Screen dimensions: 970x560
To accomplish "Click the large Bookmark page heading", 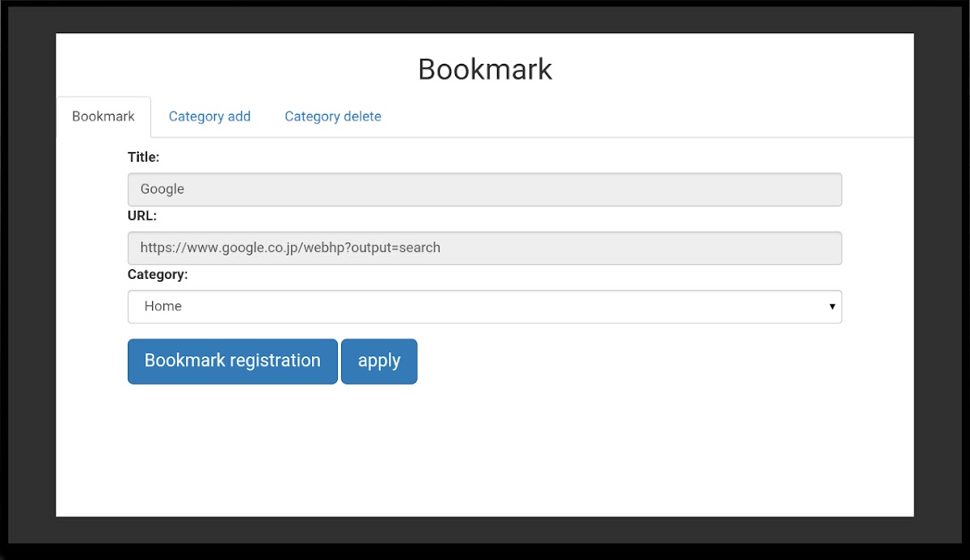I will point(485,69).
